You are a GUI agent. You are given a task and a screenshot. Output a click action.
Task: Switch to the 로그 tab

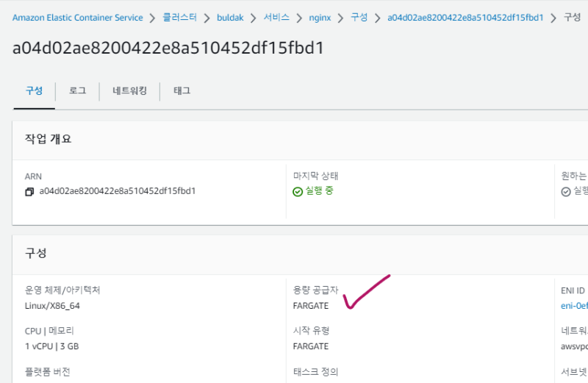click(x=78, y=90)
